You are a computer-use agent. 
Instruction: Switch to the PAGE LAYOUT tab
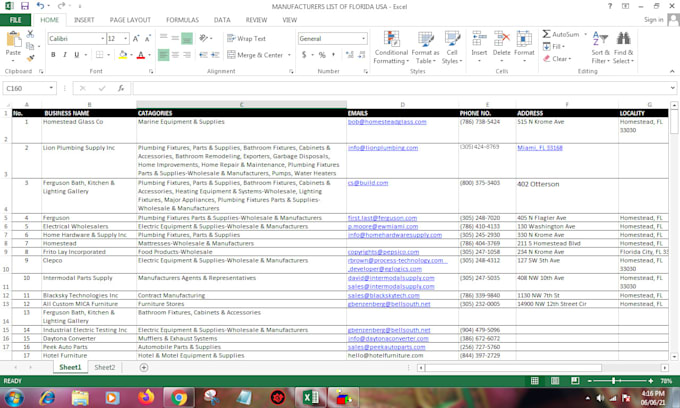tap(130, 20)
